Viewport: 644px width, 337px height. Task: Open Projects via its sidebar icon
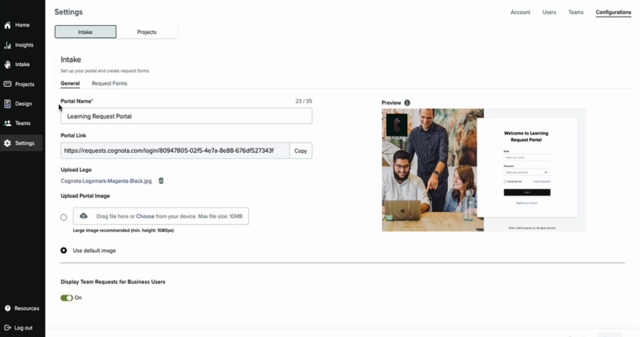pyautogui.click(x=8, y=84)
